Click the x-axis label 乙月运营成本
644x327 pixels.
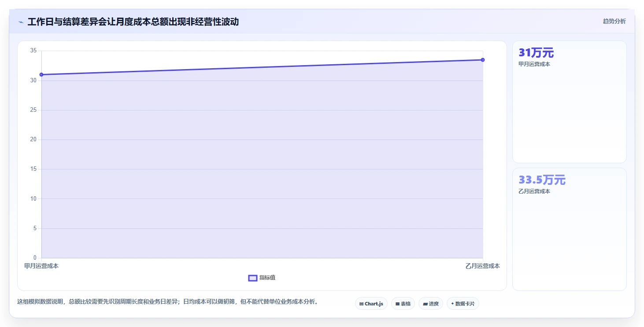(x=483, y=266)
